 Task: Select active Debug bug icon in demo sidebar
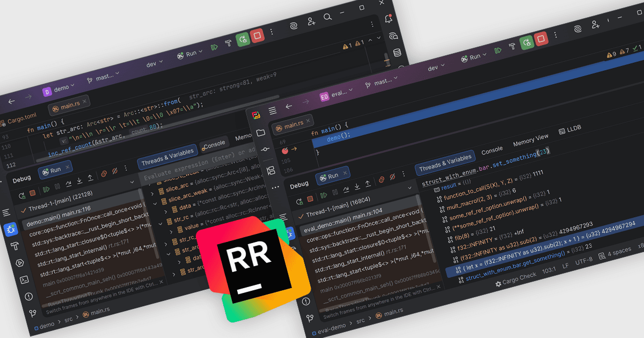pos(11,230)
